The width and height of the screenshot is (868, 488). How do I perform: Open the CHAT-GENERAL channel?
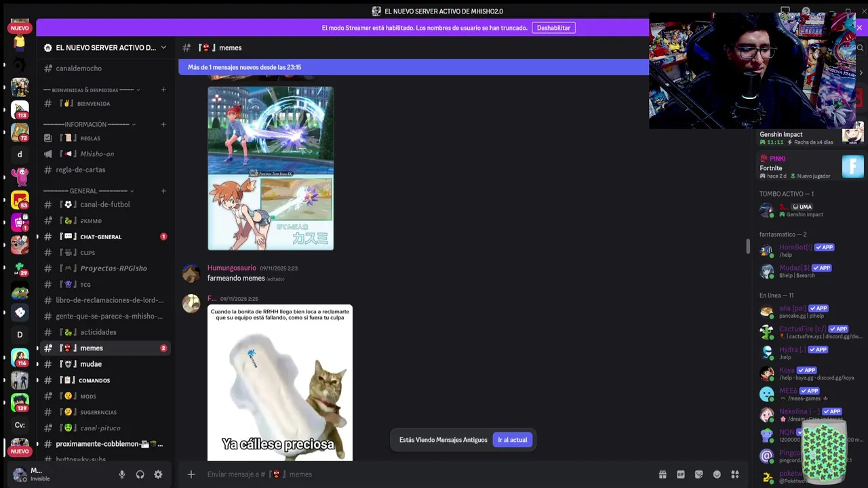point(105,237)
